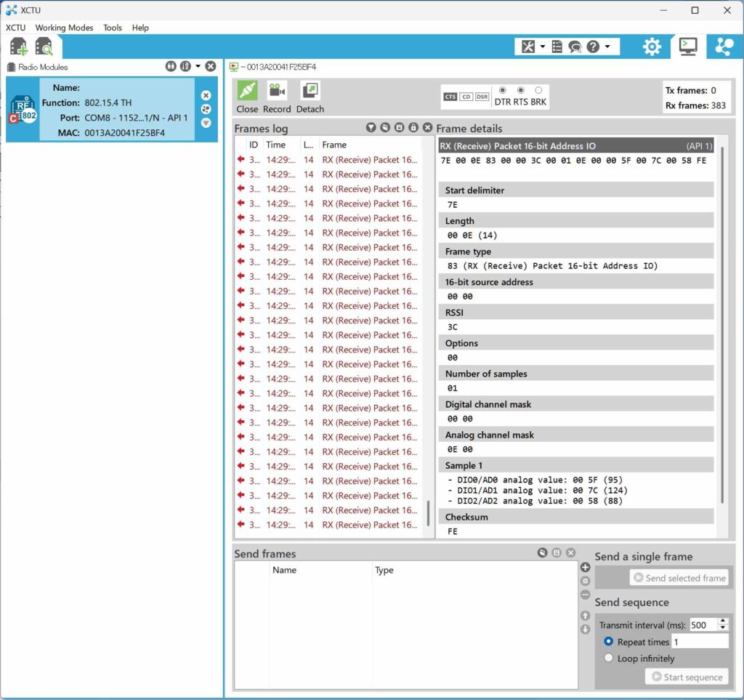Remove all modules with Radio Modules X icon
Image resolution: width=744 pixels, height=700 pixels.
[x=211, y=66]
